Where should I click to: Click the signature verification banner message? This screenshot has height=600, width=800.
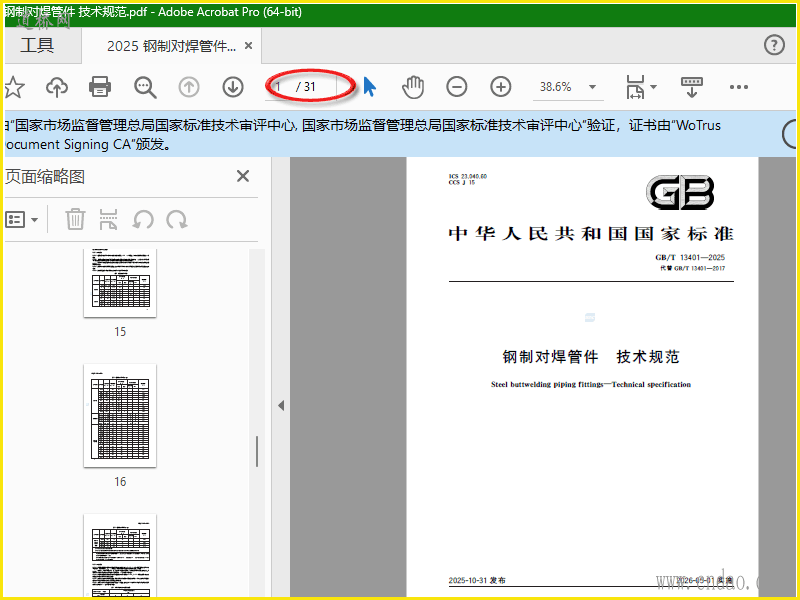coord(362,135)
